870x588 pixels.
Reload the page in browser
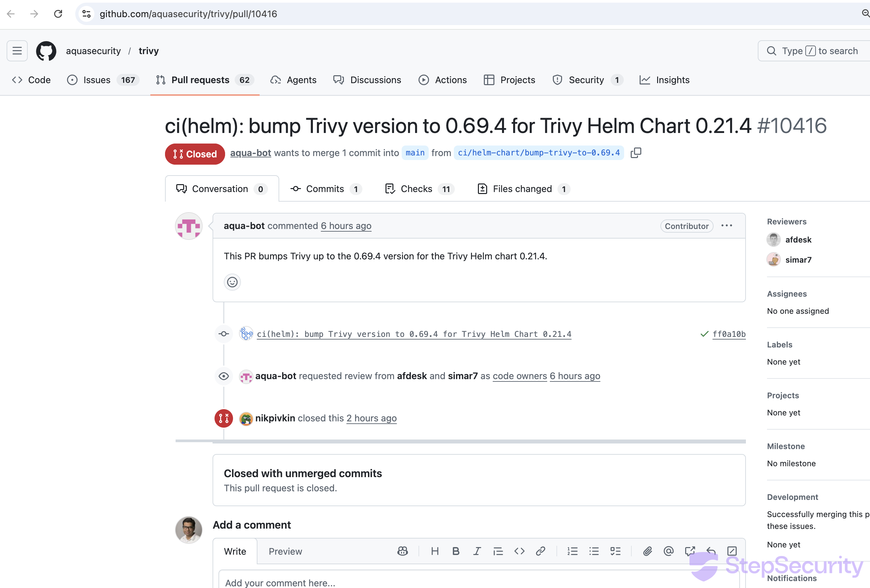(x=58, y=14)
